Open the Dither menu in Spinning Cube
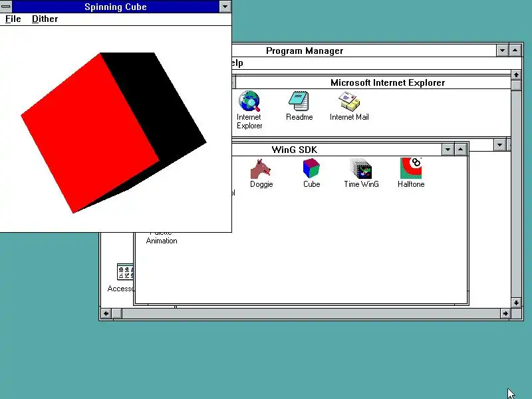This screenshot has width=532, height=399. pos(45,19)
